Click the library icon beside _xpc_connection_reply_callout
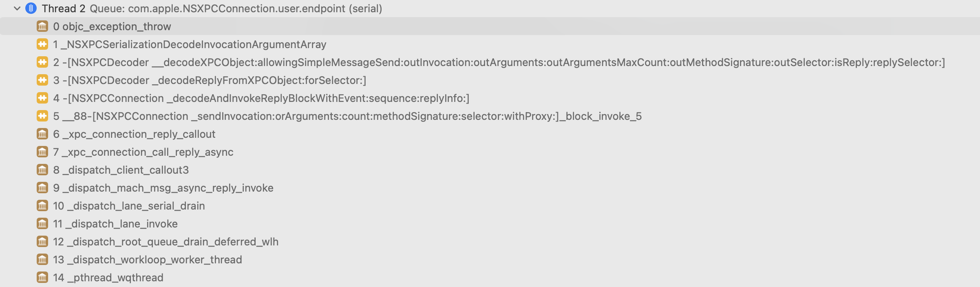980x287 pixels. tap(42, 134)
